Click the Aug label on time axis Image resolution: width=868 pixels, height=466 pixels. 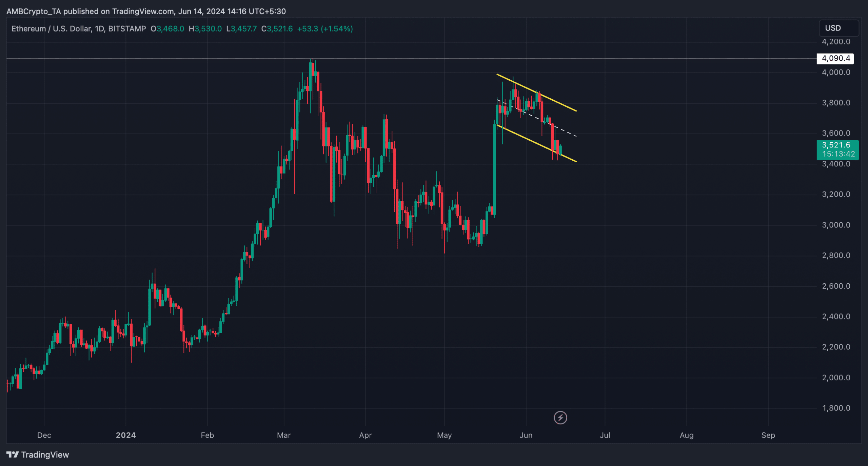(x=687, y=435)
